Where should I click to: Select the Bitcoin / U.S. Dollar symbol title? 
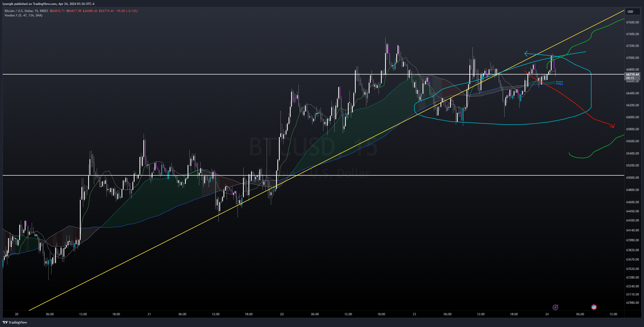pos(26,11)
